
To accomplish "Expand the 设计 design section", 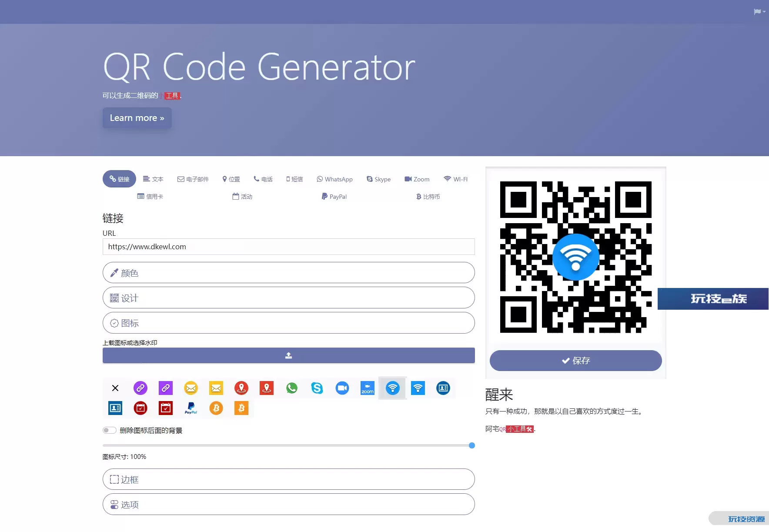I will coord(288,298).
